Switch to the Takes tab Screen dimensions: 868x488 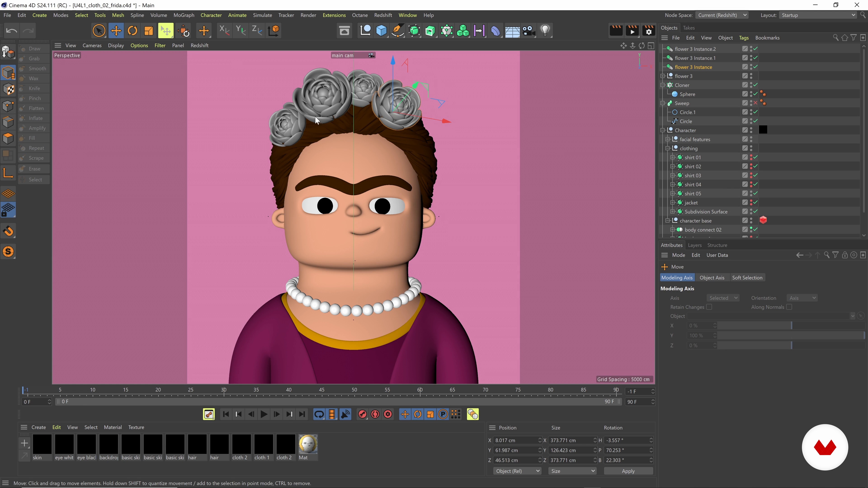pos(689,28)
